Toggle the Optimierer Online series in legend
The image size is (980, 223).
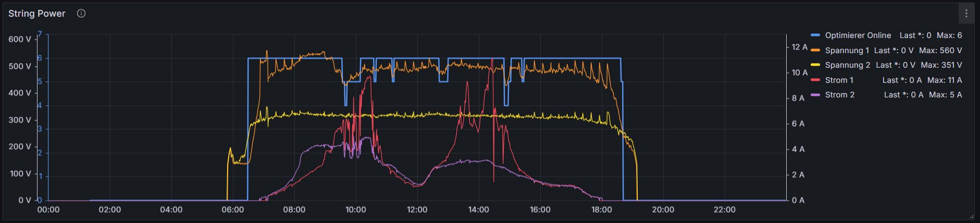coord(858,35)
